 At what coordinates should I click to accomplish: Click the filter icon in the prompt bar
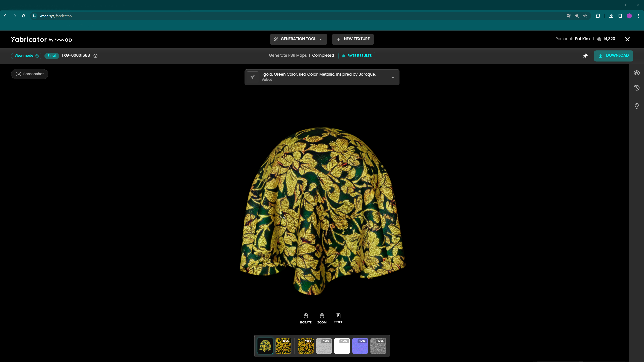click(253, 77)
